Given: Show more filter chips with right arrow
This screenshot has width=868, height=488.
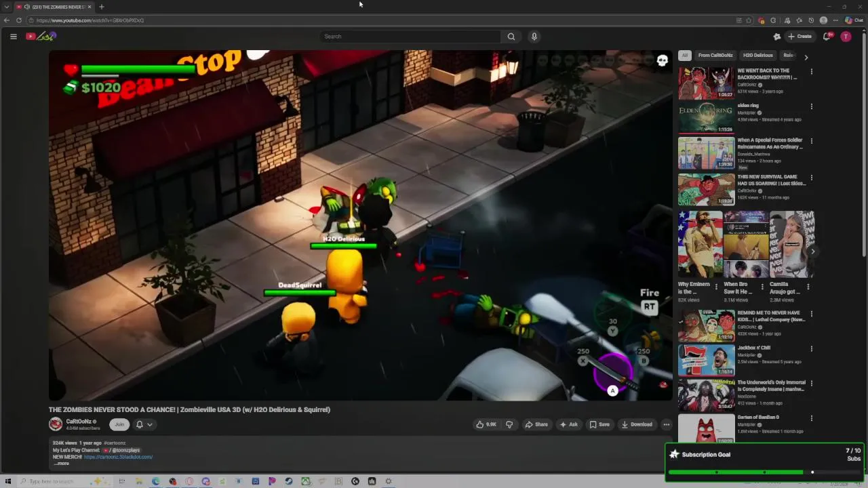Looking at the screenshot, I should 806,57.
